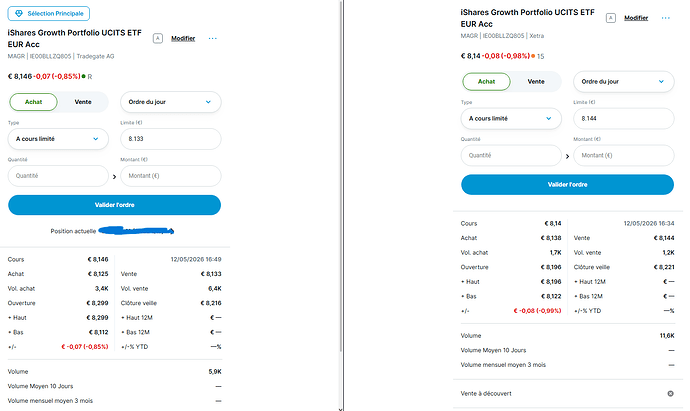Select Vente toggle in left Tradegate panel
Image resolution: width=690 pixels, height=411 pixels.
click(x=83, y=102)
